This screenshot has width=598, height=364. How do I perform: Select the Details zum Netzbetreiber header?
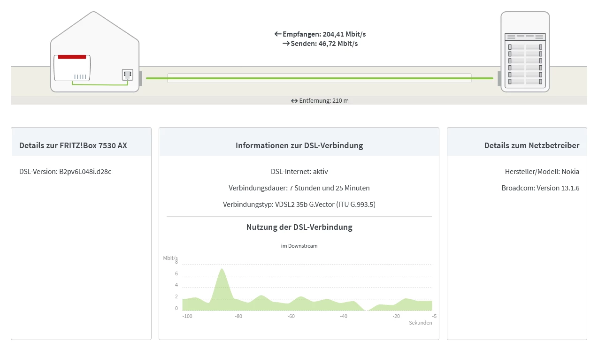(x=532, y=145)
